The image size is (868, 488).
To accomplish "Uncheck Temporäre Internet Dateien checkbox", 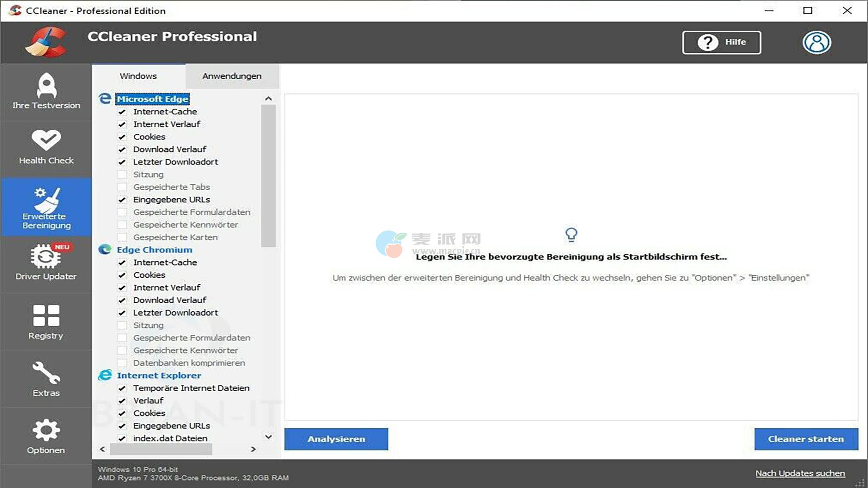I will 122,388.
